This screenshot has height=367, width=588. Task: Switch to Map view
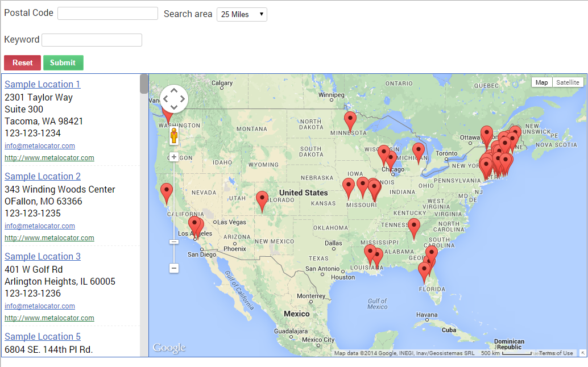[541, 82]
